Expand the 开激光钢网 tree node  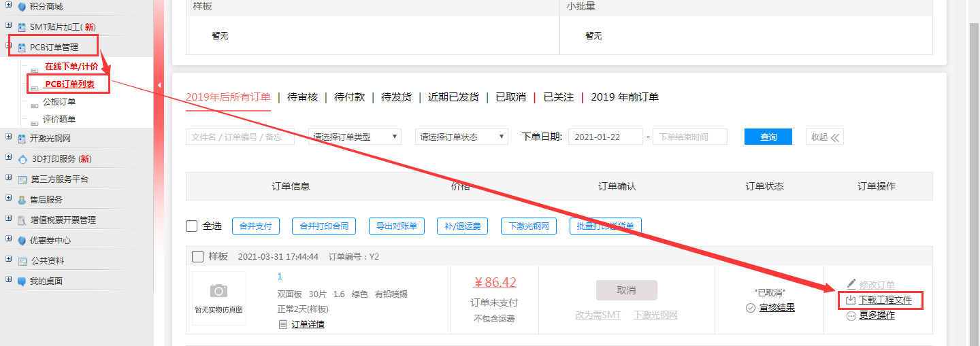9,138
